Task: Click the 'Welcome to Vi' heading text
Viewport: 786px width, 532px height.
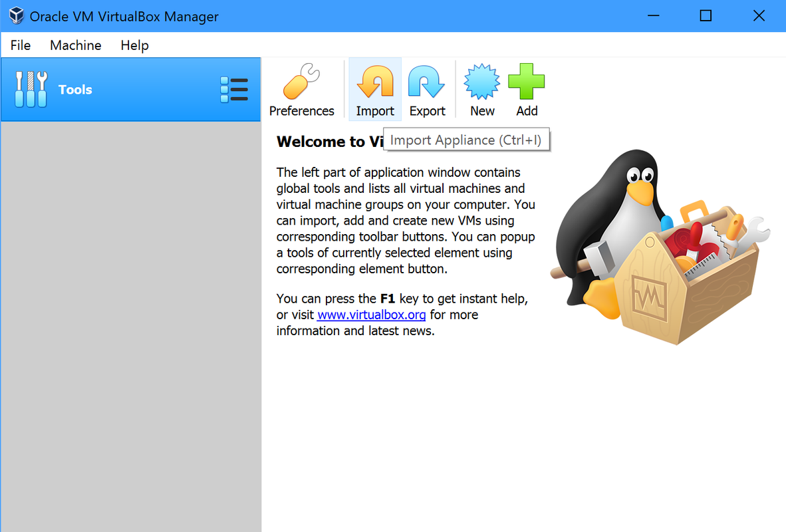Action: tap(329, 142)
